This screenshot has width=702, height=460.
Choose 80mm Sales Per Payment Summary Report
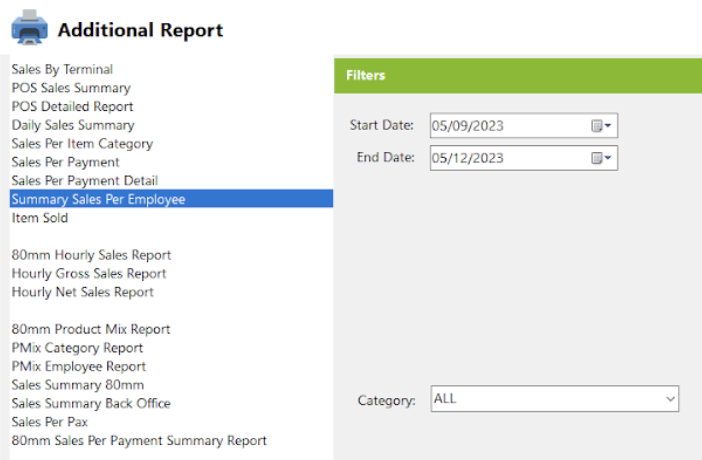point(139,441)
